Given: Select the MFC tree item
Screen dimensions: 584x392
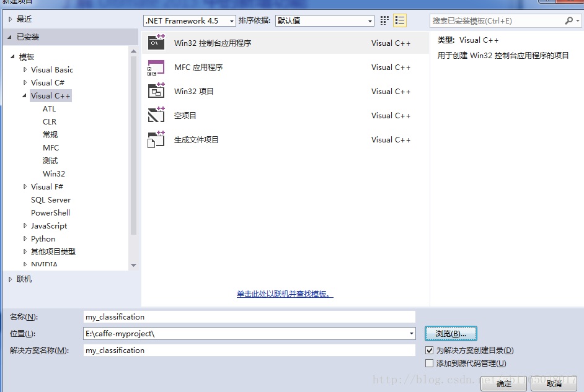Looking at the screenshot, I should coord(51,147).
